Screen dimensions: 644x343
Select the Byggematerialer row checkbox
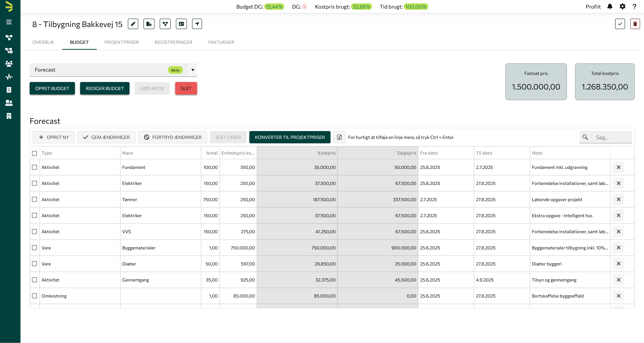[x=34, y=248]
